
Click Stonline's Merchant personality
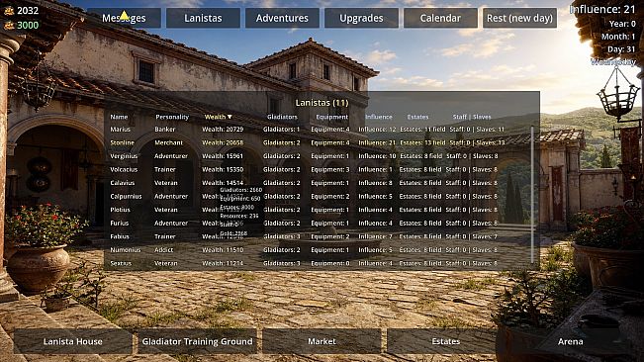tap(168, 142)
